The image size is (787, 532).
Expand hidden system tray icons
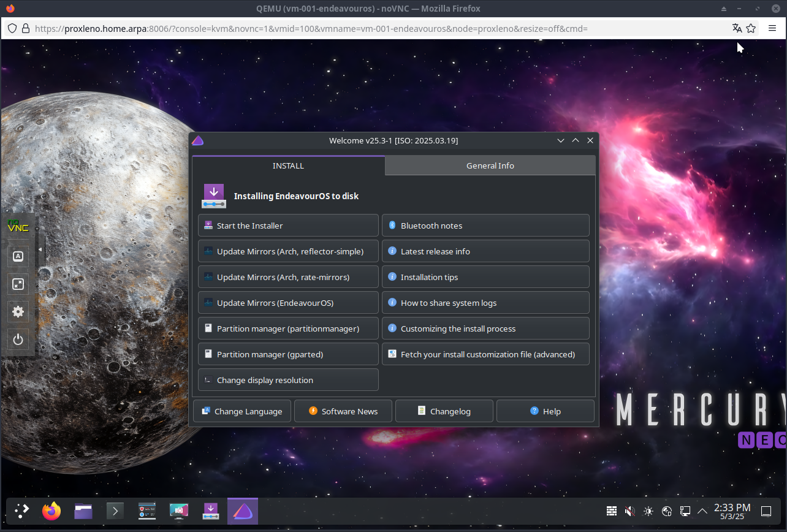pyautogui.click(x=702, y=511)
